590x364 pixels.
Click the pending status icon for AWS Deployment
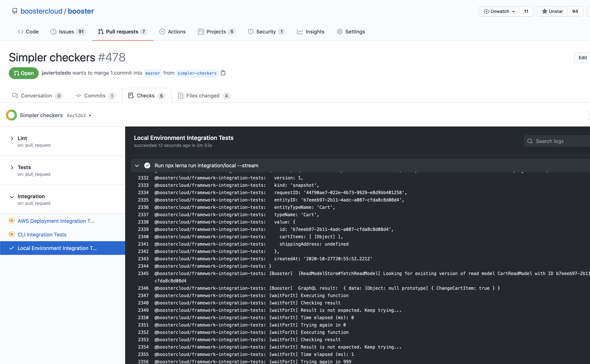[x=12, y=221]
